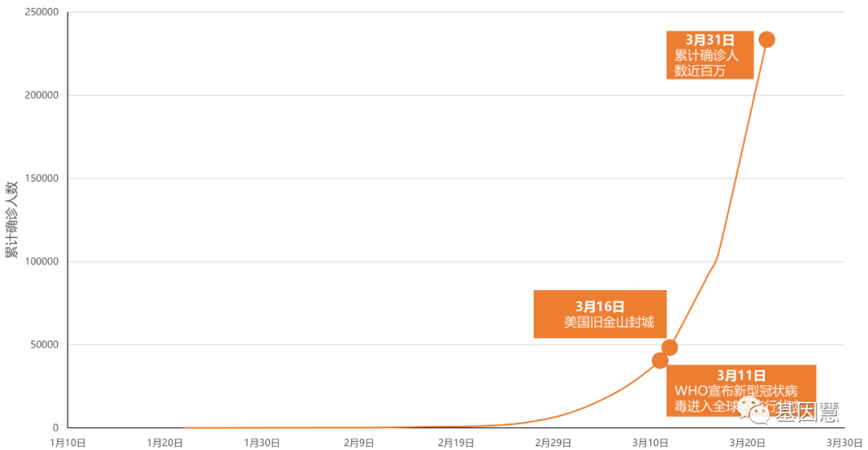Select the 3月11日 orange data marker on curve
Screen dimensions: 868x450
(660, 360)
